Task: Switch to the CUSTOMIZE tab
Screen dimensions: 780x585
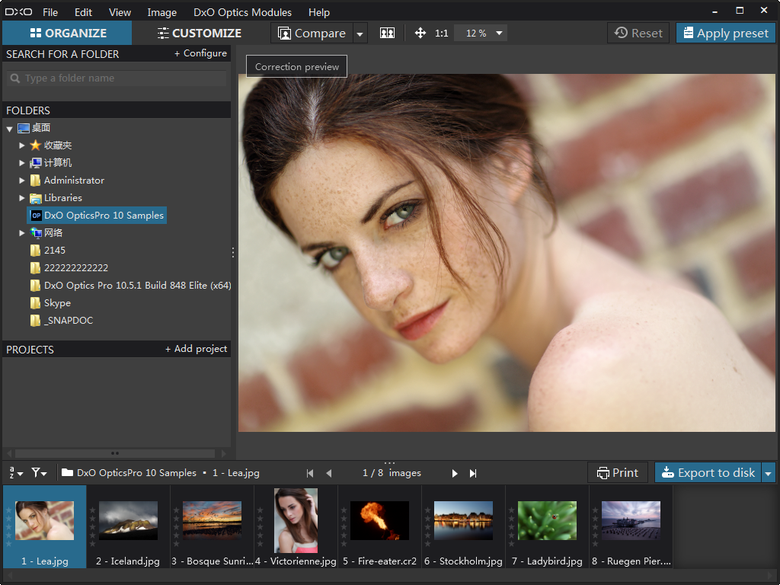Action: [x=199, y=33]
